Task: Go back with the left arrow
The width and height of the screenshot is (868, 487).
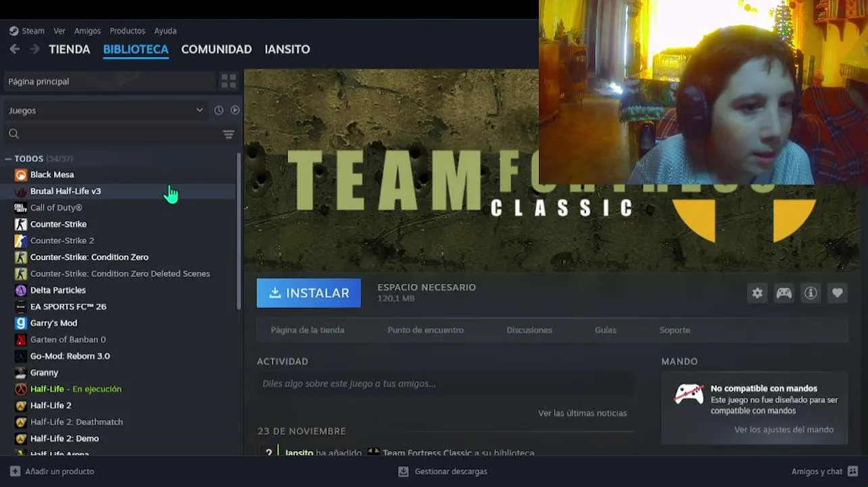Action: point(15,49)
